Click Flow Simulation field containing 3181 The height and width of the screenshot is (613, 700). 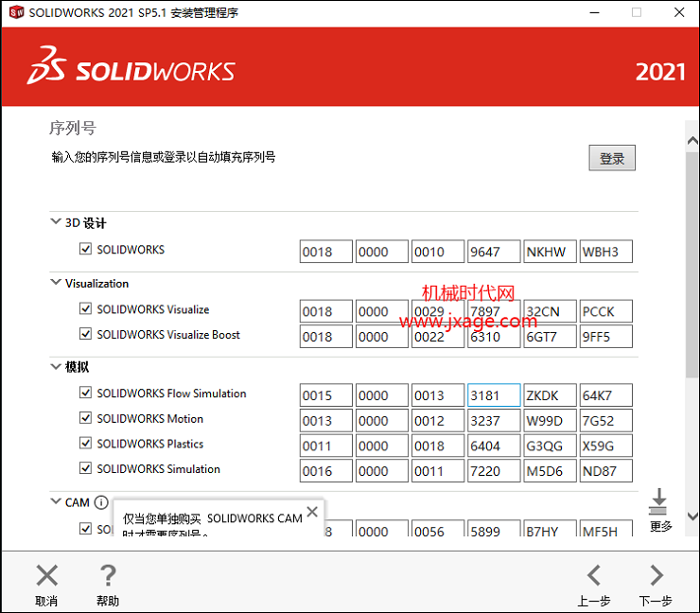tap(494, 395)
